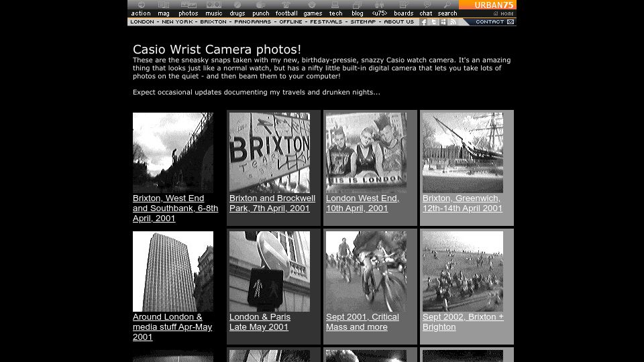Open the drugs menu item
The image size is (644, 362).
(x=237, y=13)
